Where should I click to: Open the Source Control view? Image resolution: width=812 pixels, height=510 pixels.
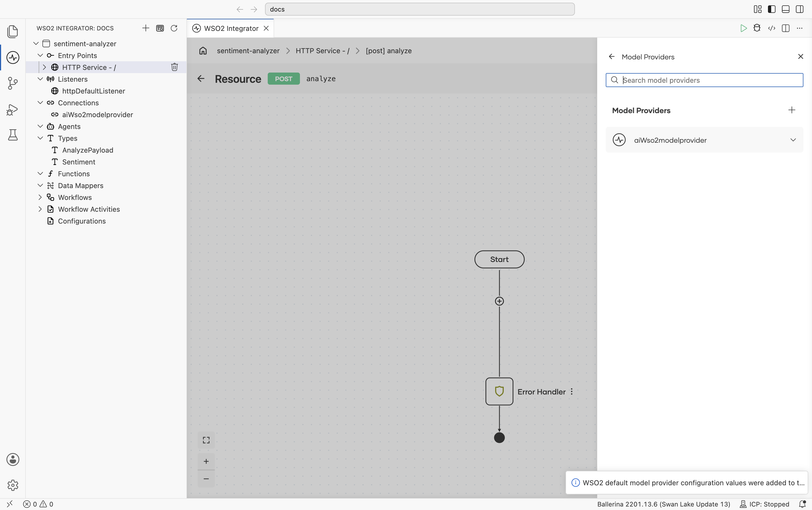click(x=13, y=83)
